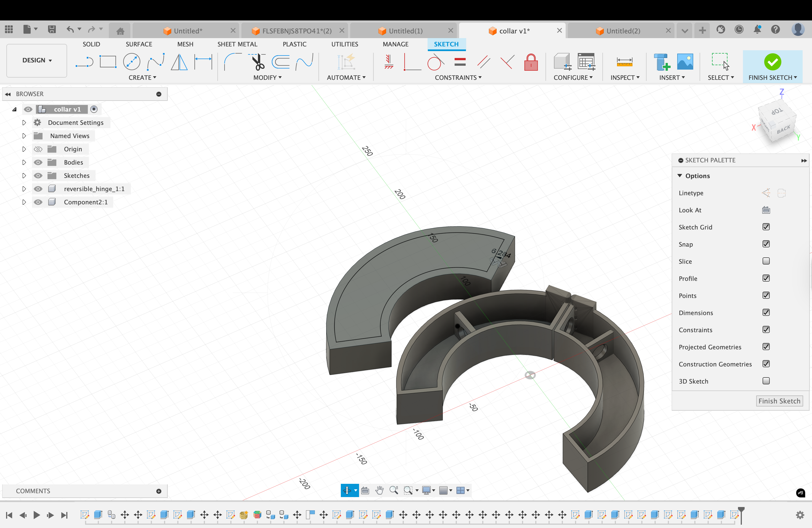The width and height of the screenshot is (812, 528).
Task: Open the CONSTRAINTS dropdown menu
Action: pyautogui.click(x=458, y=77)
